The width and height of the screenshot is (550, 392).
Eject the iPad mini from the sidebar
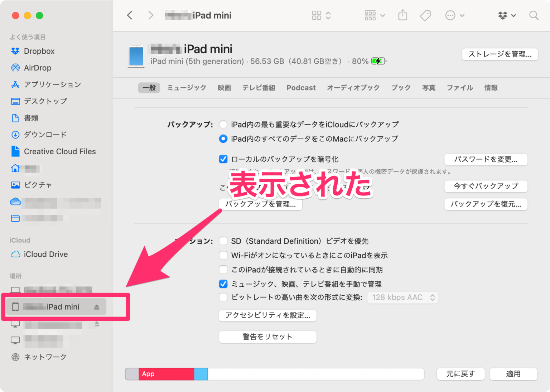pyautogui.click(x=97, y=307)
